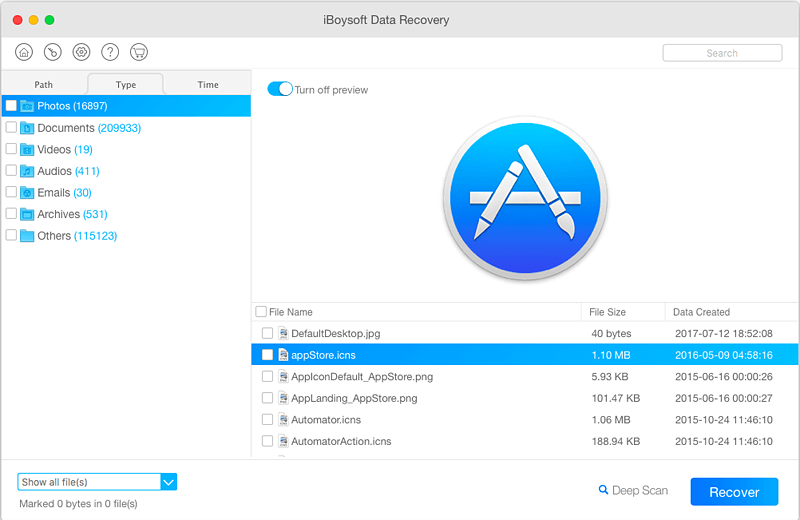The height and width of the screenshot is (520, 800).
Task: Select the Emails (30) category
Action: (x=64, y=193)
